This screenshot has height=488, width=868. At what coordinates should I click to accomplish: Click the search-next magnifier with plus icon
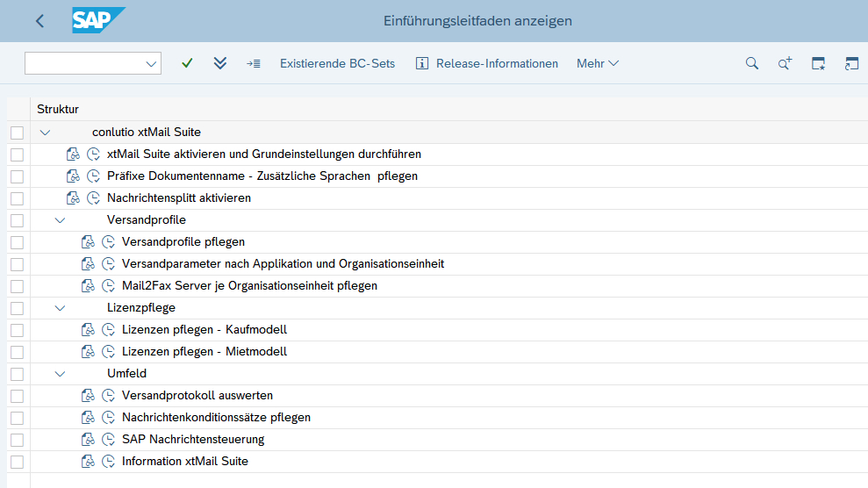785,63
